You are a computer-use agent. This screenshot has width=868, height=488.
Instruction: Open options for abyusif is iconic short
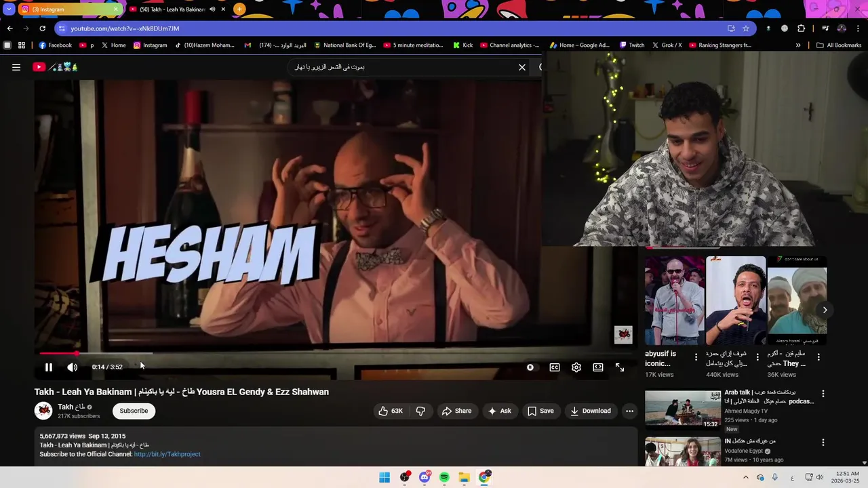(696, 357)
